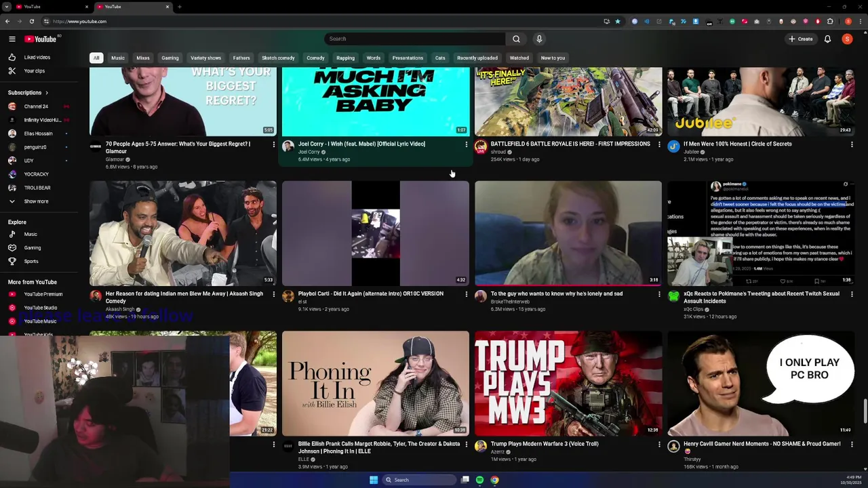Open Chrome's three-dot menu
Viewport: 868px width, 488px height.
[x=861, y=21]
